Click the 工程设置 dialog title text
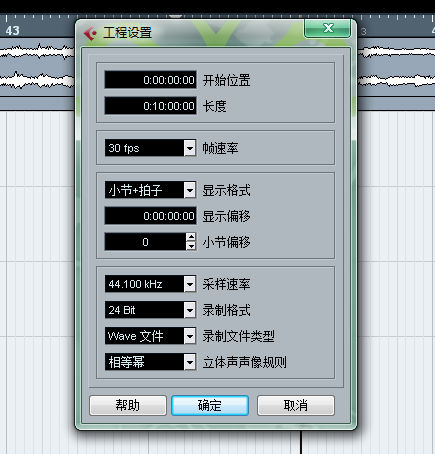Viewport: 435px width, 454px height. click(x=127, y=33)
